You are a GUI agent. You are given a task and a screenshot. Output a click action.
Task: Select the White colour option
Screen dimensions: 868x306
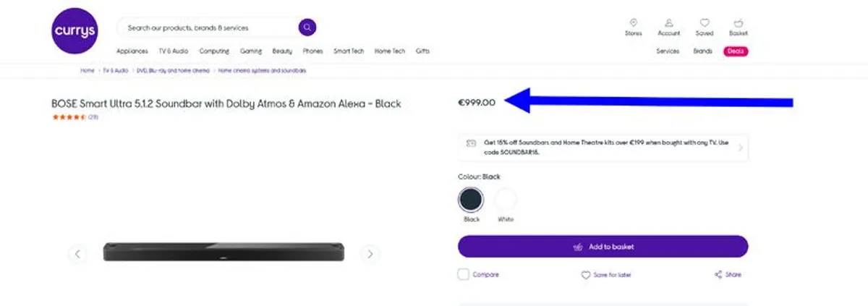[x=506, y=200]
